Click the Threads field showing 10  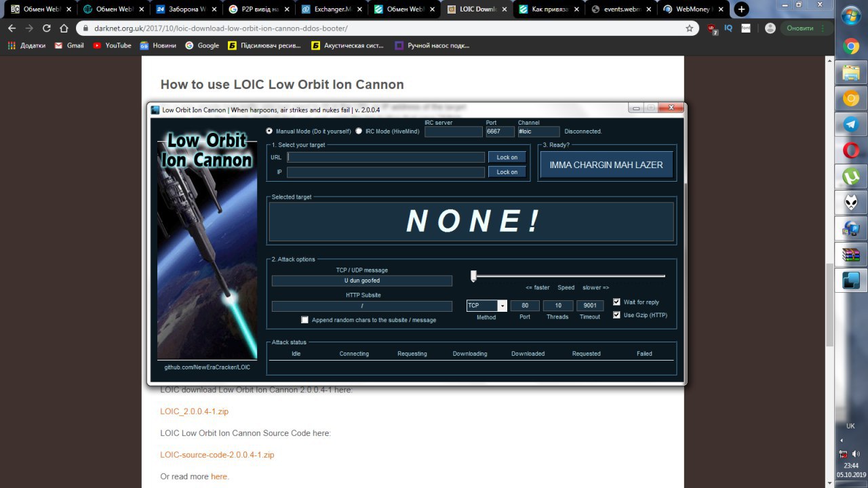pos(558,306)
